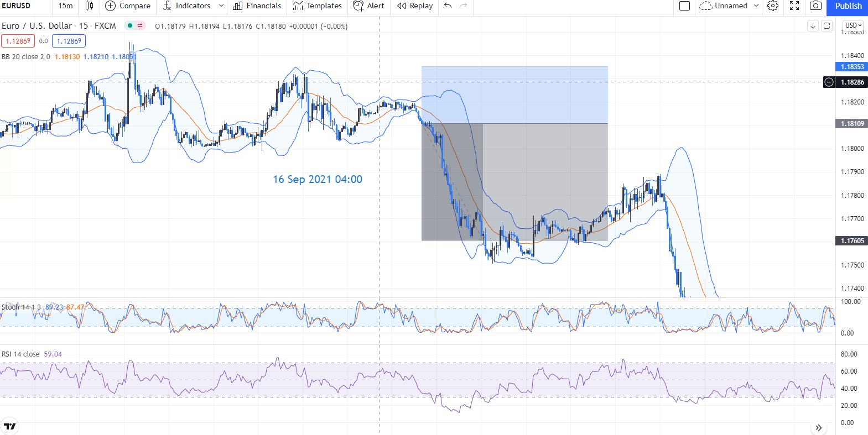Image resolution: width=868 pixels, height=435 pixels.
Task: Select the blue stop-loss zone of the position
Action: [x=514, y=95]
